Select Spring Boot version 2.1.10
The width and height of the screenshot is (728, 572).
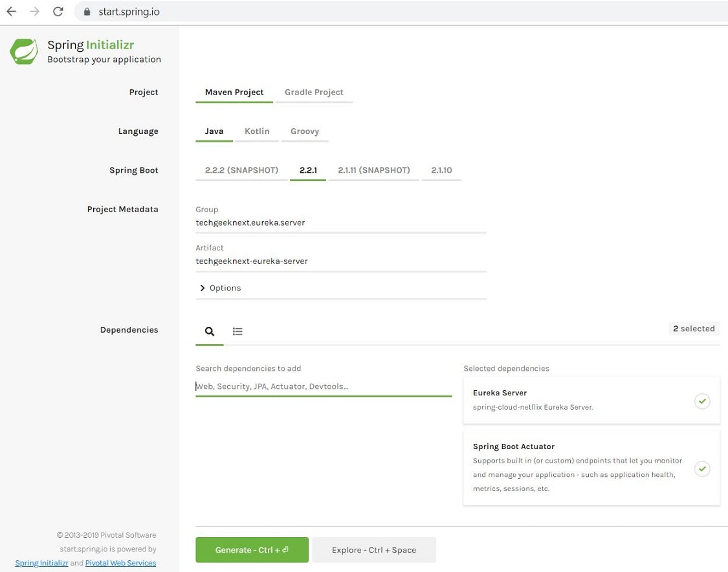coord(441,170)
